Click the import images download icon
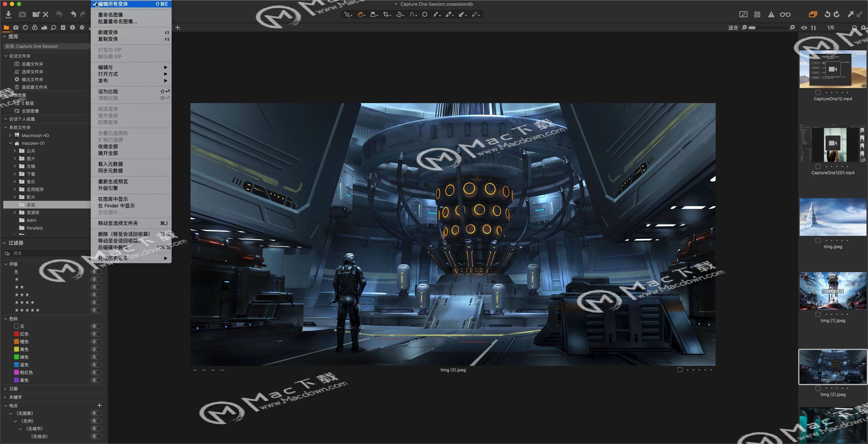The width and height of the screenshot is (868, 444). tap(8, 14)
